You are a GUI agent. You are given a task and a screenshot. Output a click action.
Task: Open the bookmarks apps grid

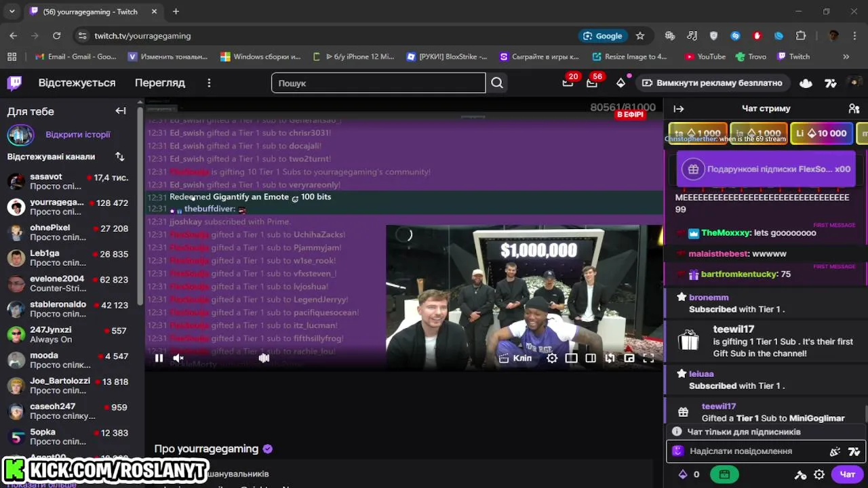tap(12, 57)
